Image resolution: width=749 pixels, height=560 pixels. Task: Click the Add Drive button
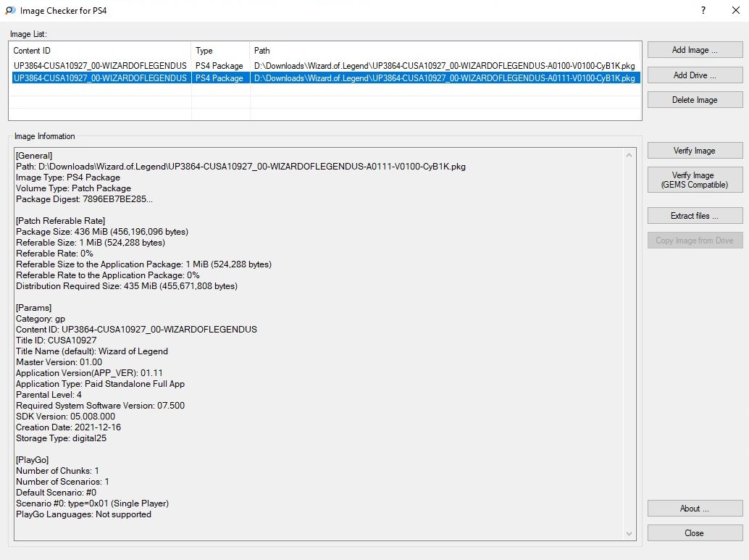pyautogui.click(x=695, y=75)
